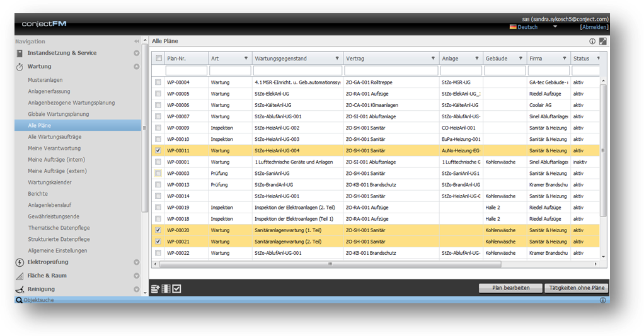Open the Gebäude column dropdown arrow
The height and width of the screenshot is (336, 644).
click(x=520, y=59)
